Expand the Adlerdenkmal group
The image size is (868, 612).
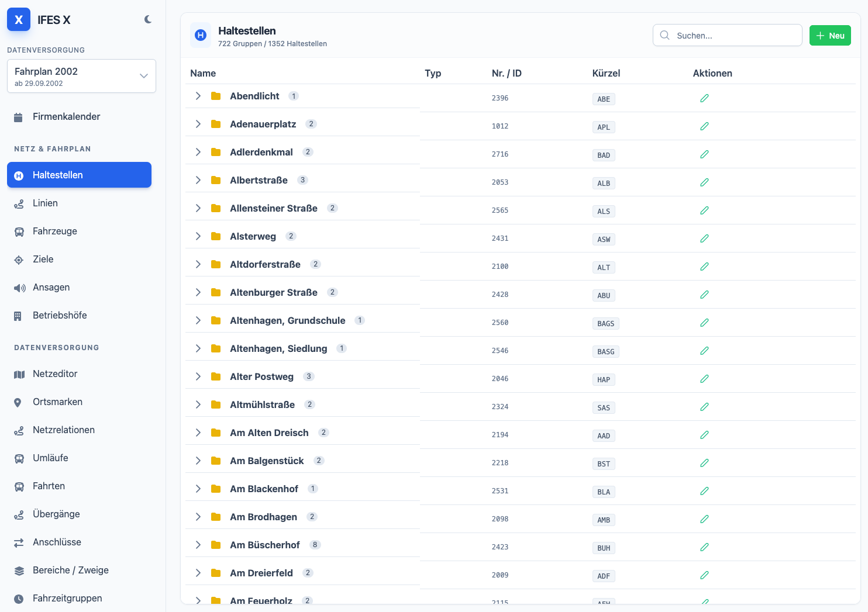point(198,152)
